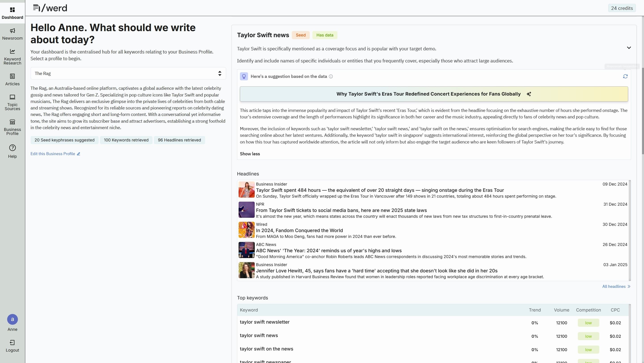Open Business Profile store icon
Image resolution: width=644 pixels, height=363 pixels.
click(x=12, y=122)
